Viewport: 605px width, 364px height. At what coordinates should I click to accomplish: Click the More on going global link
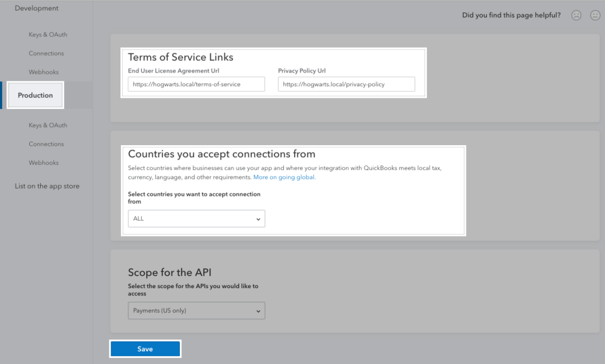point(284,177)
